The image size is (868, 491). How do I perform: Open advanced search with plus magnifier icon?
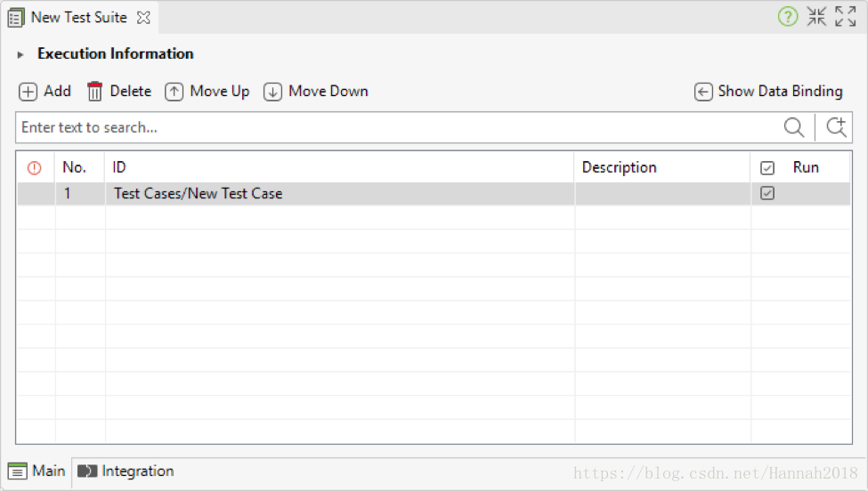837,127
